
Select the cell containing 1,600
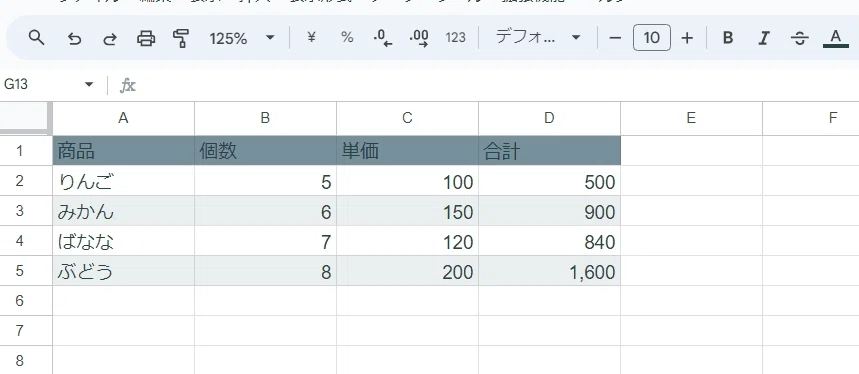[x=549, y=271]
